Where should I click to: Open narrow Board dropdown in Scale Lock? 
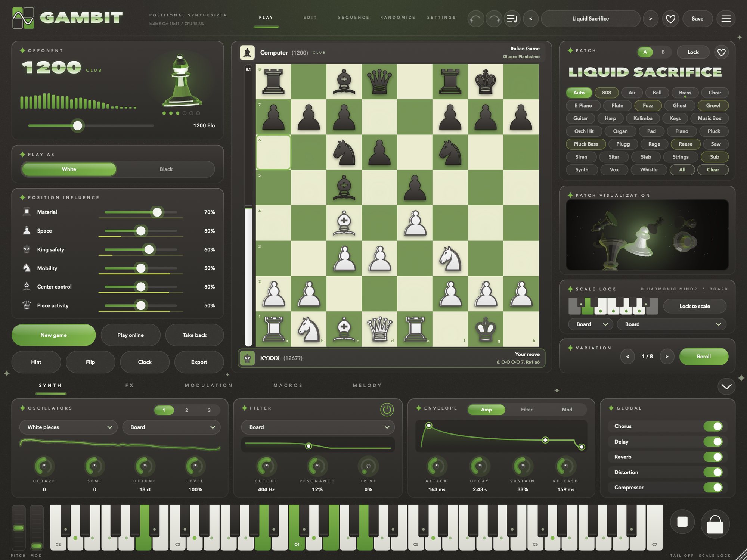pyautogui.click(x=591, y=324)
